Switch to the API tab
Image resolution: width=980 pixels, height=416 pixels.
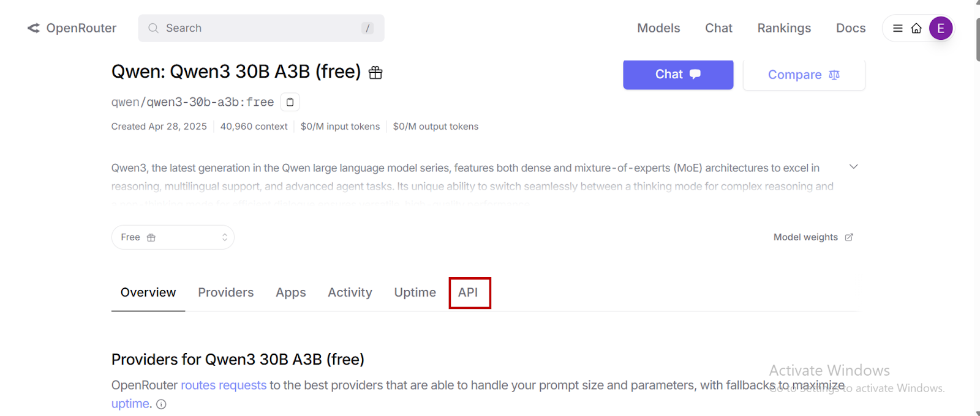coord(469,292)
